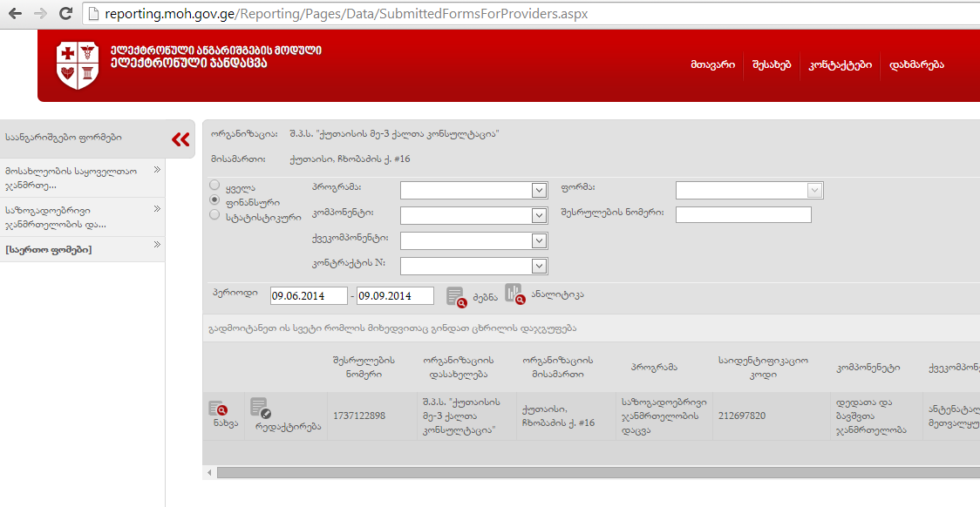
Task: Open the პროგრამა dropdown
Action: 473,191
